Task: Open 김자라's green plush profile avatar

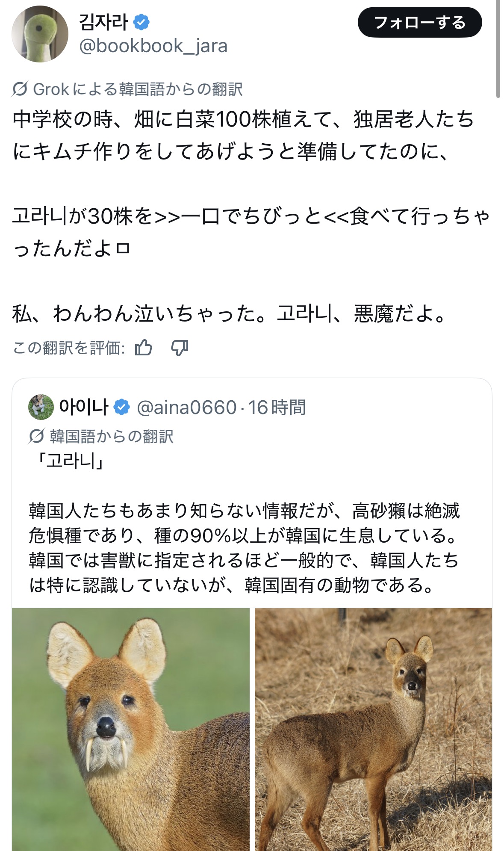Action: [40, 34]
